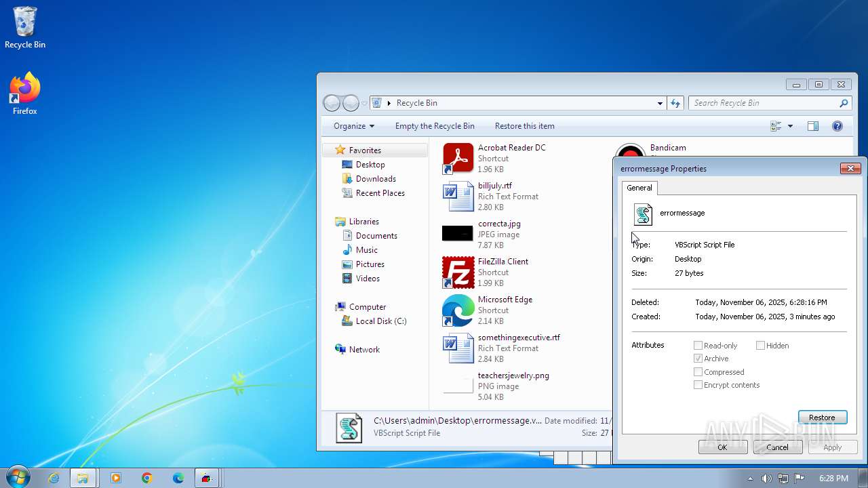Image resolution: width=868 pixels, height=488 pixels.
Task: Click the Bandicam taskbar icon
Action: pyautogui.click(x=206, y=478)
